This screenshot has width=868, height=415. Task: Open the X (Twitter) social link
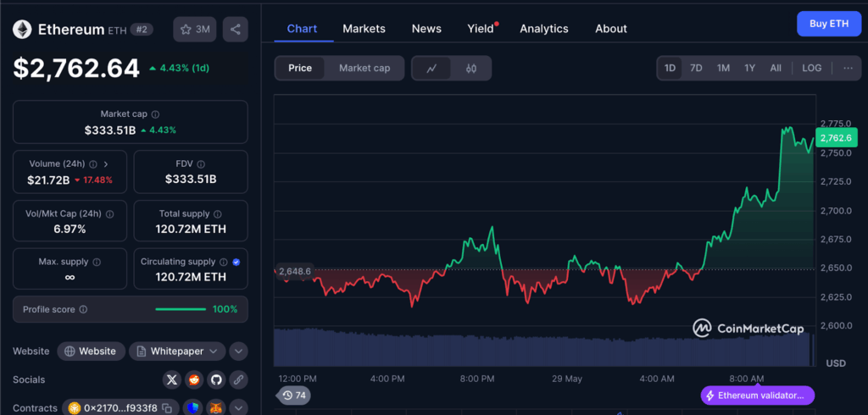(173, 379)
